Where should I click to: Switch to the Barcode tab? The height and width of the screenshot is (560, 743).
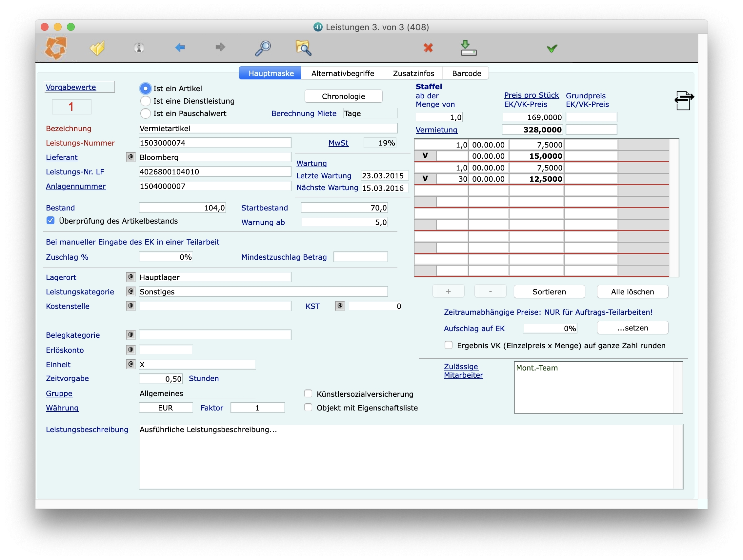[466, 73]
